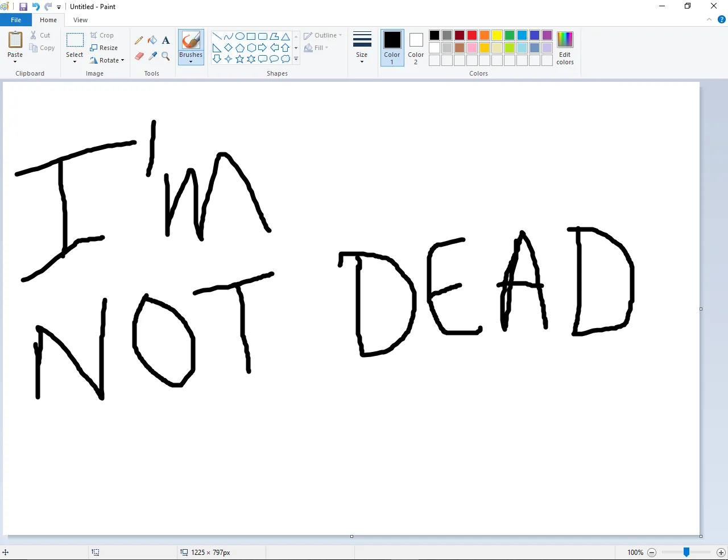
Task: Pick the yellow color swatch
Action: [x=497, y=35]
